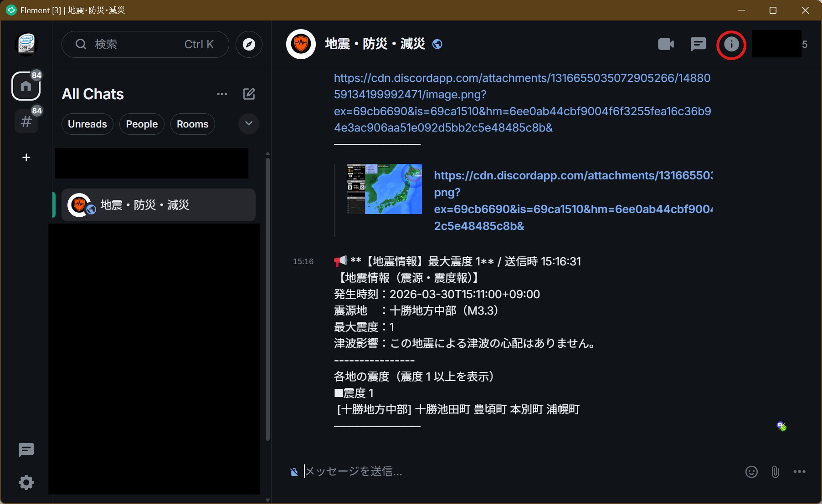Open room info panel

(x=731, y=45)
